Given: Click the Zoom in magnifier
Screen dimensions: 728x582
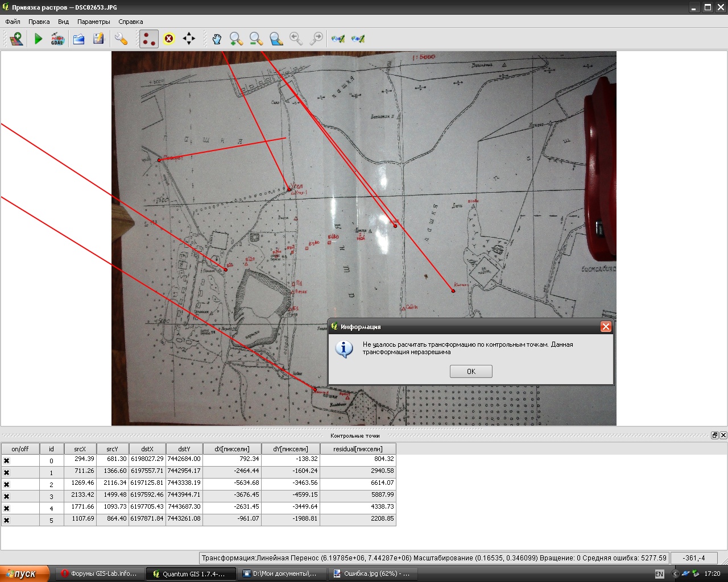Looking at the screenshot, I should 236,39.
